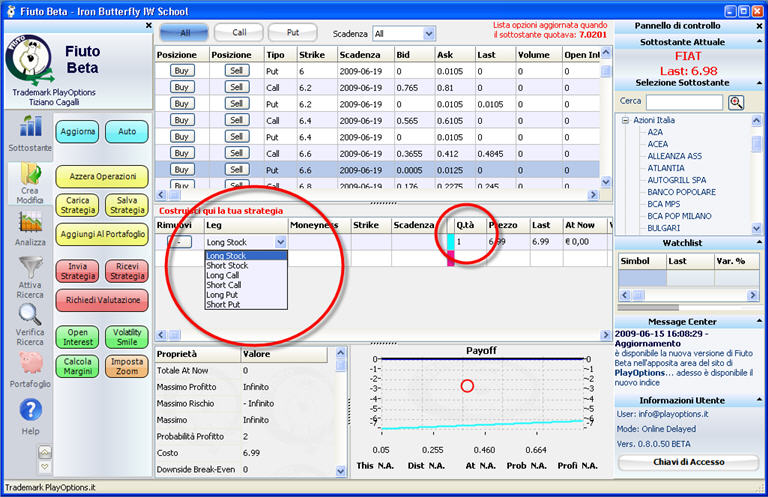Collapse the Sottostante Attuale section
The width and height of the screenshot is (768, 497).
point(759,42)
